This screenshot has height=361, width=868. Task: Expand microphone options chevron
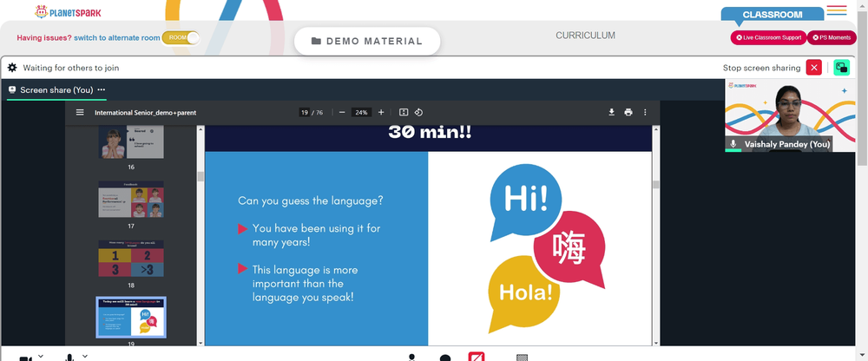(x=85, y=356)
